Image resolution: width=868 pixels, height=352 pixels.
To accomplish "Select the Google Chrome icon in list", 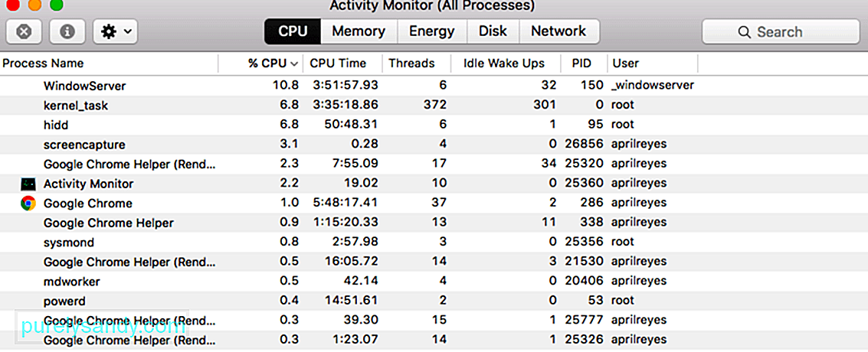I will tap(28, 204).
